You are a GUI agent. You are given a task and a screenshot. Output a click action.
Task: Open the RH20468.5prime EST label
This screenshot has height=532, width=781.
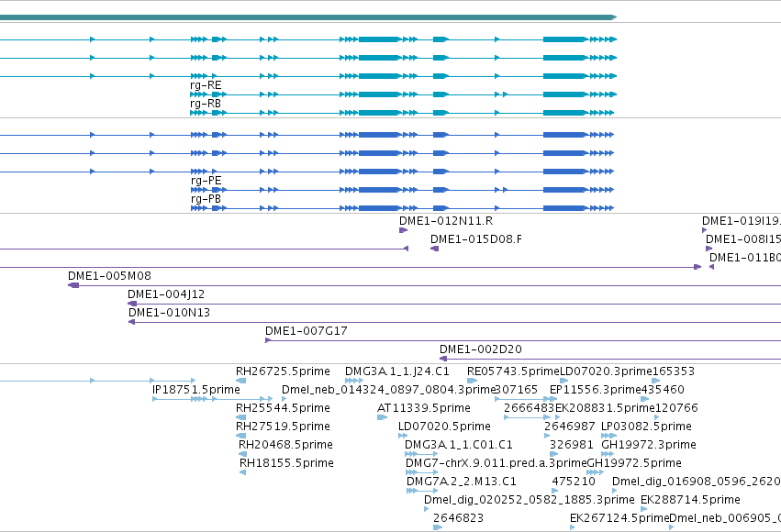(x=285, y=445)
